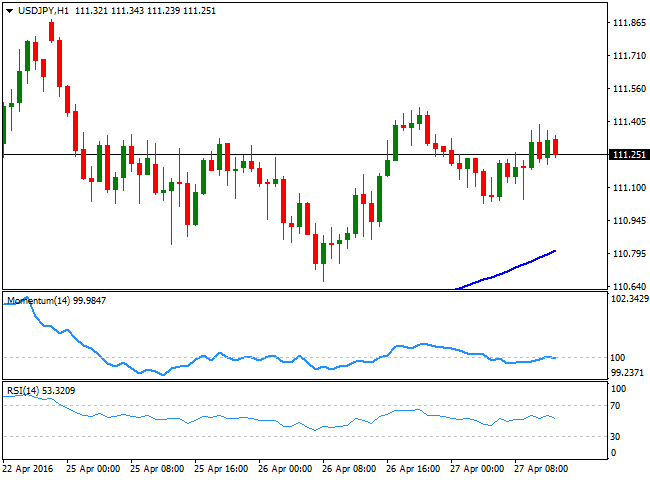Click the 26 Apr 00:00 time label

point(285,469)
